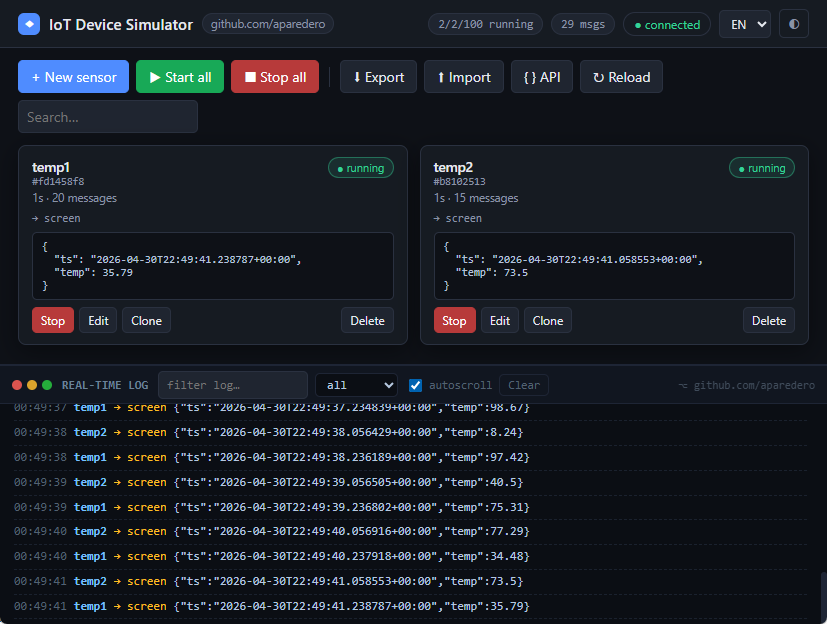The width and height of the screenshot is (827, 624).
Task: Toggle the autoscroll checkbox
Action: (x=415, y=385)
